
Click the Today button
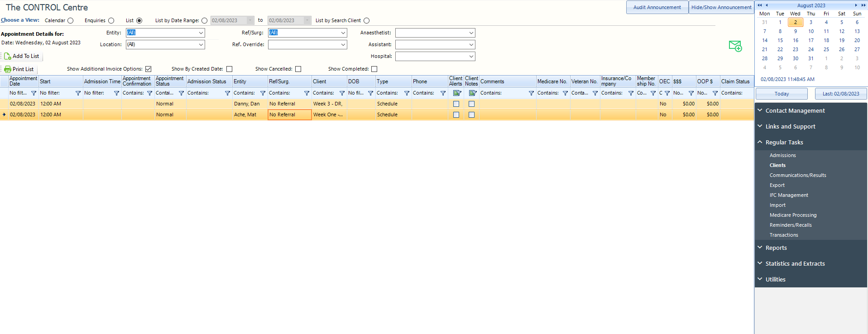pos(782,94)
